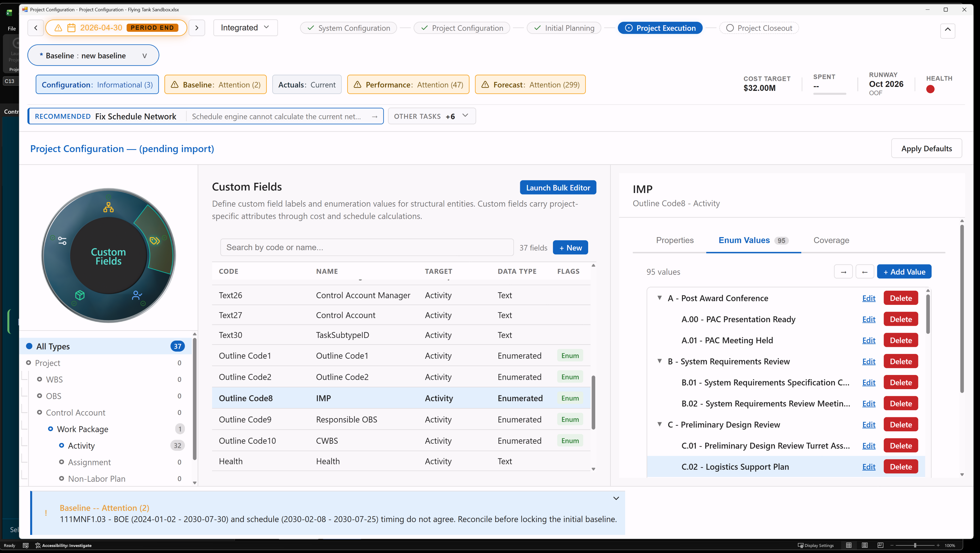The width and height of the screenshot is (980, 553).
Task: Click + Add Value button
Action: point(904,272)
